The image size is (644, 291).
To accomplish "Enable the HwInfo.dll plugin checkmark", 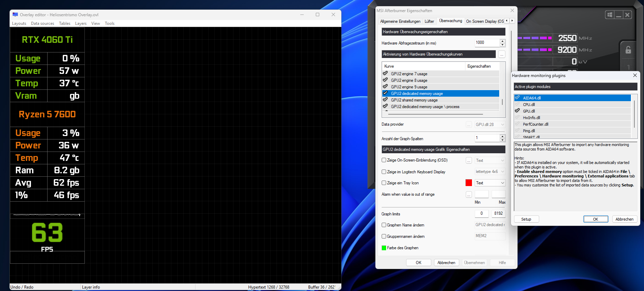I will (x=517, y=117).
